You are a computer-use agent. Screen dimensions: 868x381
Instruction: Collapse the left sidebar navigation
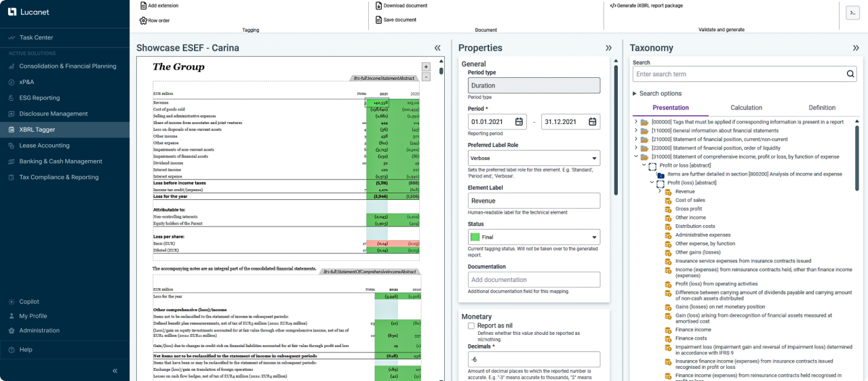115,371
